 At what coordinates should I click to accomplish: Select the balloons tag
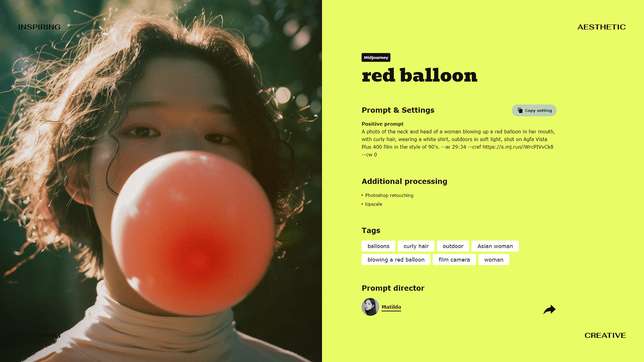click(378, 246)
